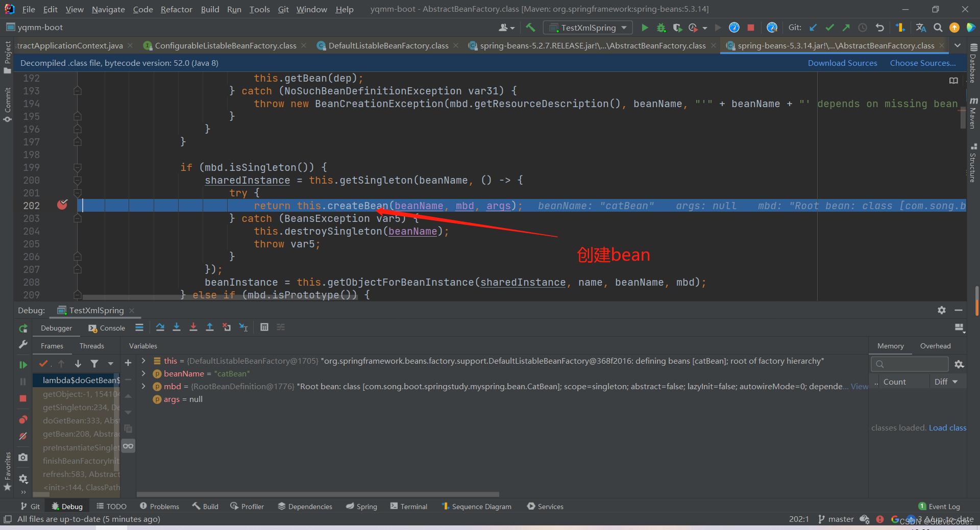Screen dimensions: 980x530
Task: Click Git push arrow icon
Action: (846, 28)
